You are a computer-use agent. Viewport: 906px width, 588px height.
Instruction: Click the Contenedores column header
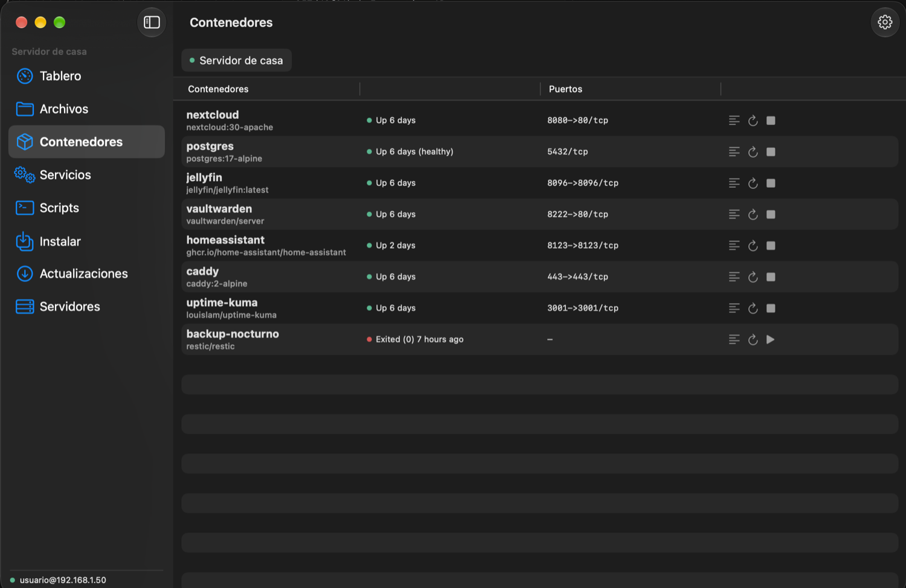pos(218,89)
